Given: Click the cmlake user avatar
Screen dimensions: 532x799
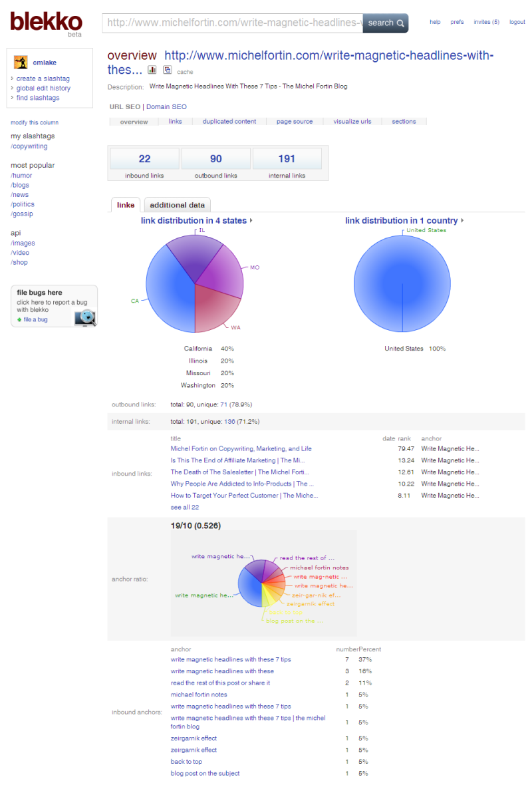Looking at the screenshot, I should (21, 63).
